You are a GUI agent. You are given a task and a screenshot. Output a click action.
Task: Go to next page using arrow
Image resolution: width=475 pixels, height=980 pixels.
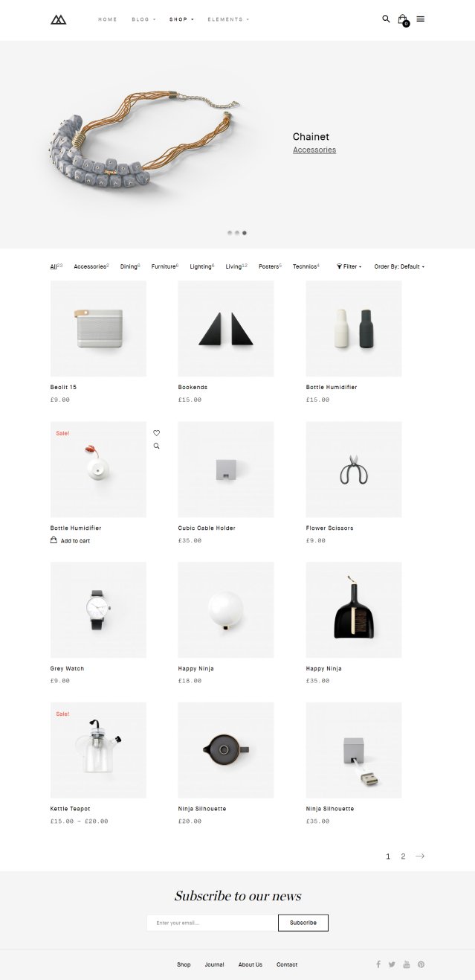(420, 856)
